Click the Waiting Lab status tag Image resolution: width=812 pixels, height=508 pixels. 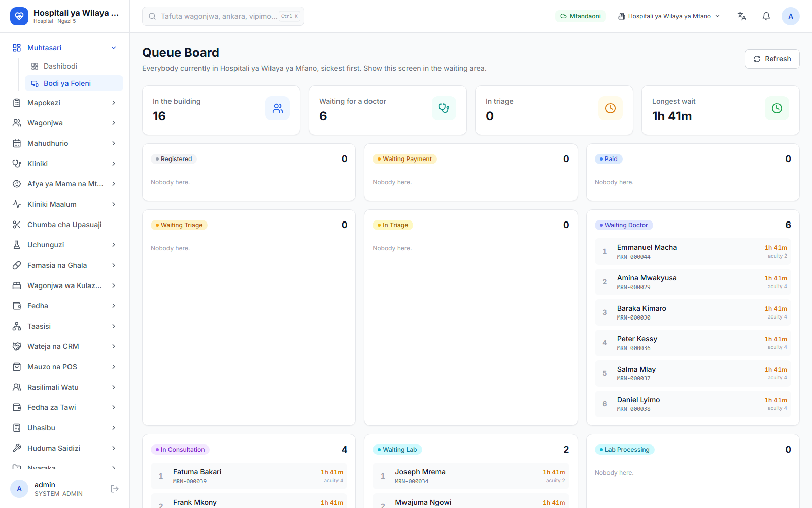pos(397,450)
